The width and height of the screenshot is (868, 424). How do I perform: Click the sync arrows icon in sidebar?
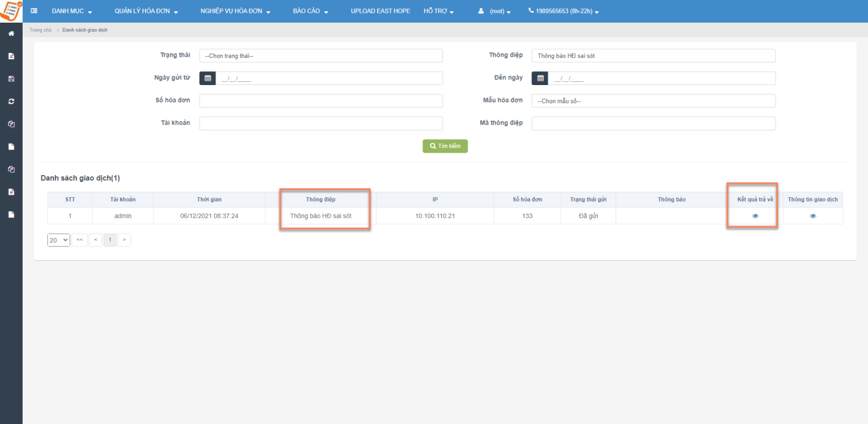point(11,101)
